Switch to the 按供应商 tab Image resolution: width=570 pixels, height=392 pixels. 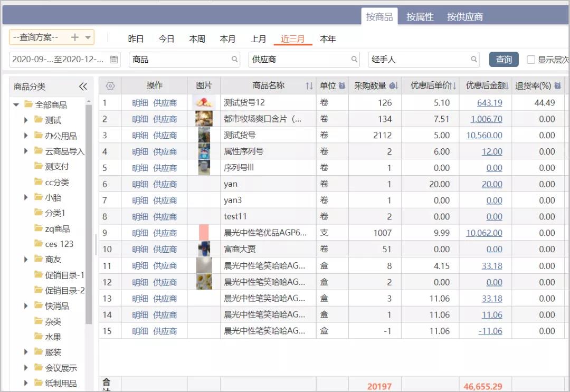[464, 17]
